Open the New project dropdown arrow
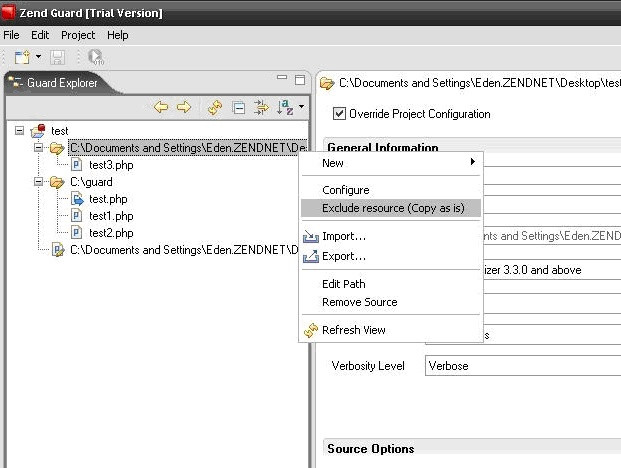The image size is (621, 468). 38,57
